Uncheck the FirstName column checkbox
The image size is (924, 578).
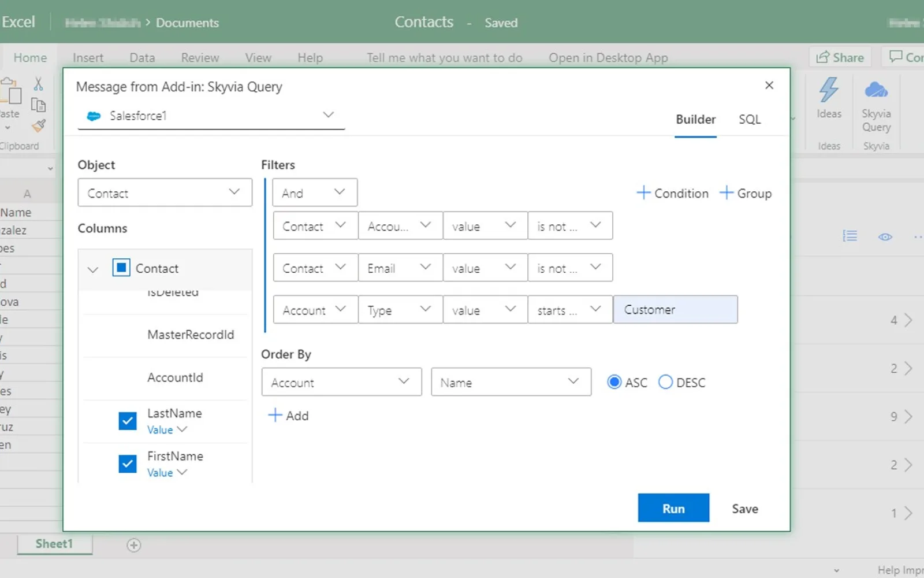pos(128,464)
